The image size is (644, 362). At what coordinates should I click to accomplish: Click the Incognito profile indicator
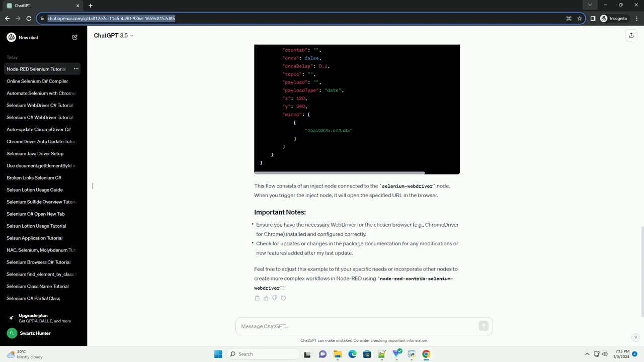(614, 19)
